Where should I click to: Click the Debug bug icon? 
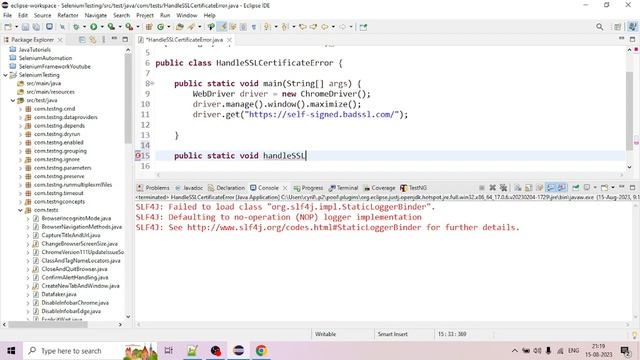tap(76, 27)
